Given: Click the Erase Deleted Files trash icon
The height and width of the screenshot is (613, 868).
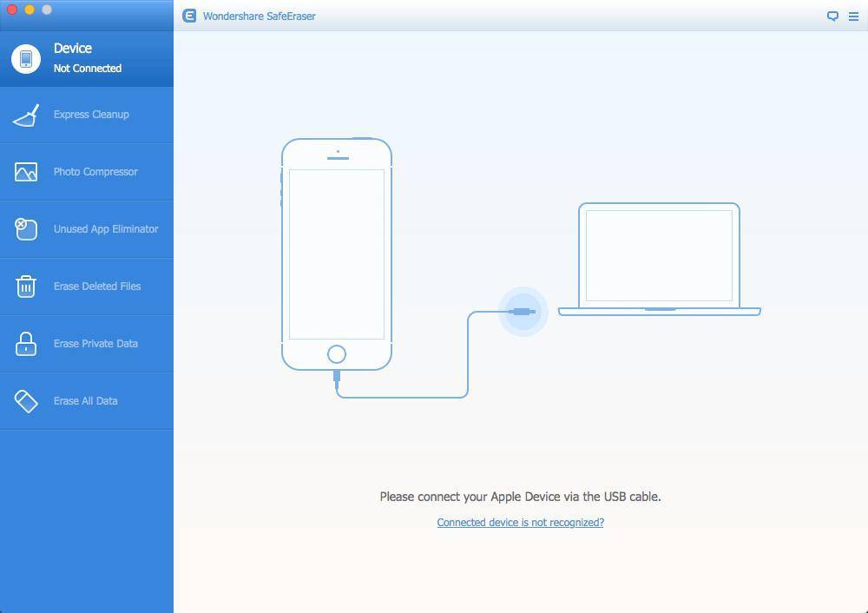Looking at the screenshot, I should click(x=26, y=287).
